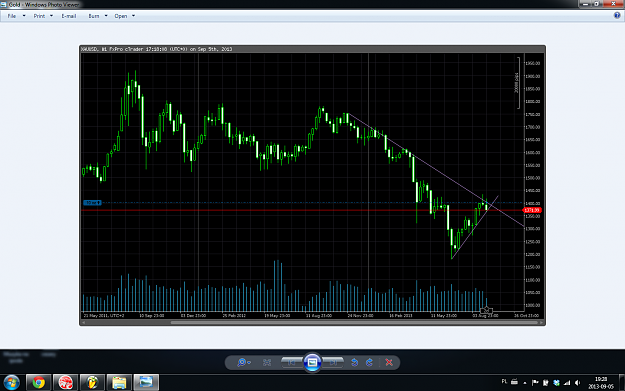Click the red 1371 price label

point(532,210)
